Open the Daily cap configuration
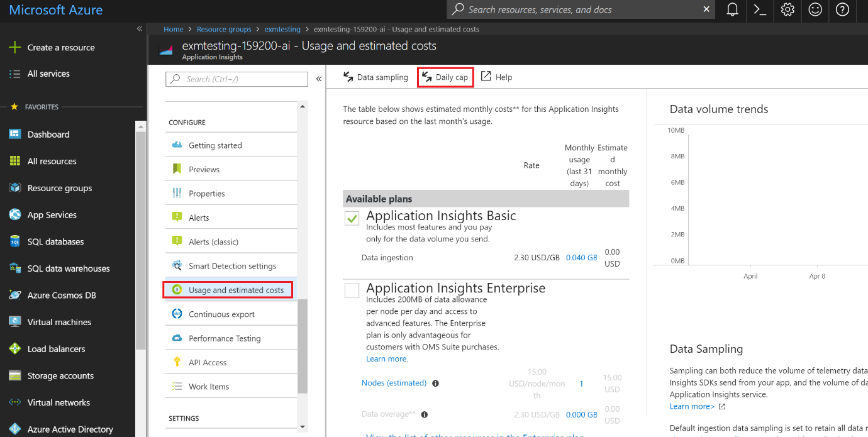 click(x=445, y=77)
